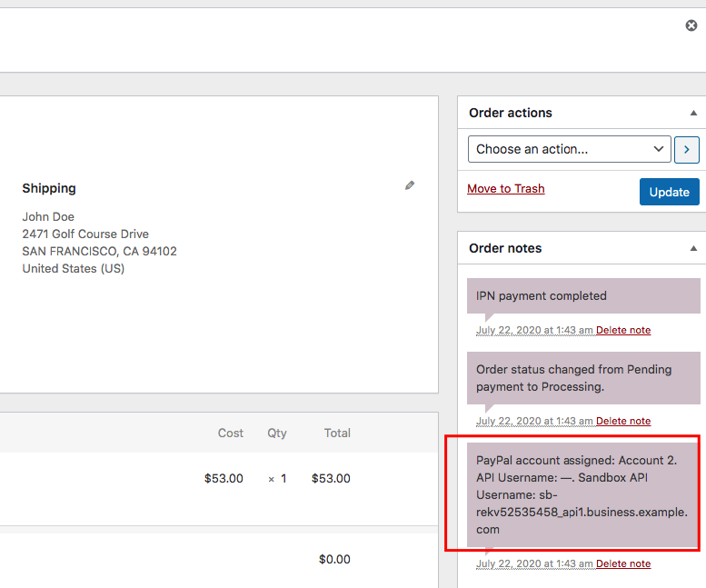Click the Total column header
706x588 pixels.
(x=337, y=433)
